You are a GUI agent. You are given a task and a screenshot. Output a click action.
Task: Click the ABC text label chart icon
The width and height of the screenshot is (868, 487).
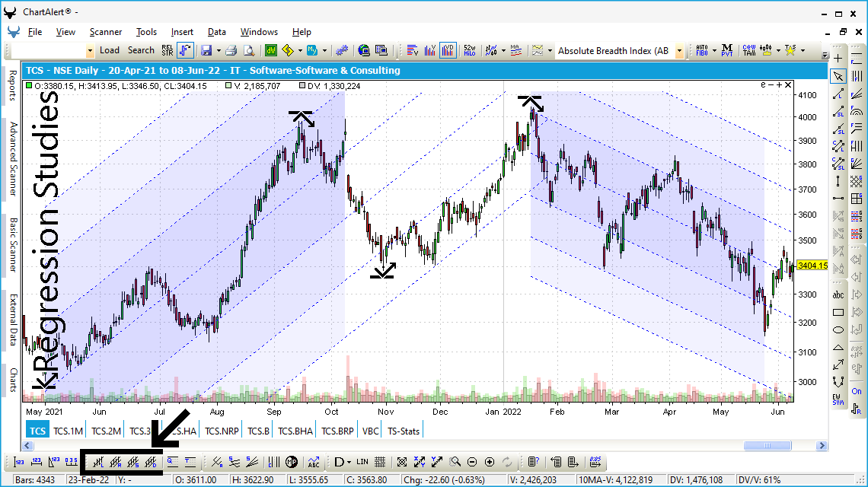click(x=314, y=462)
